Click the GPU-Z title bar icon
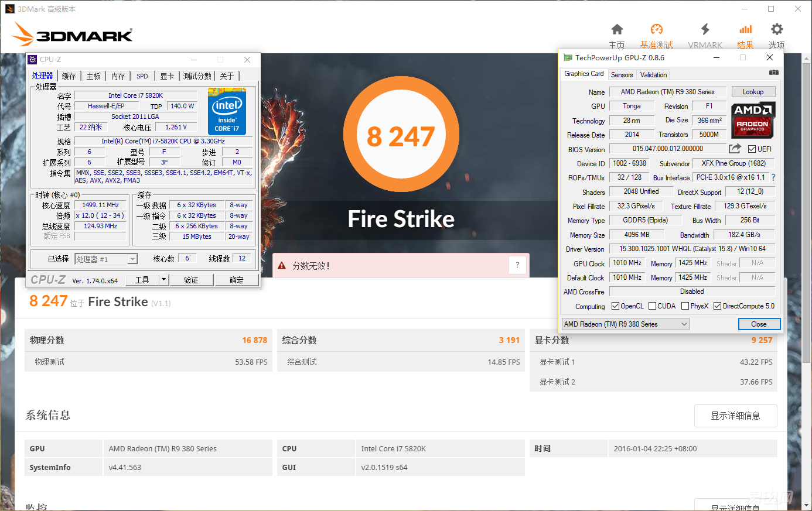The width and height of the screenshot is (812, 511). point(567,57)
